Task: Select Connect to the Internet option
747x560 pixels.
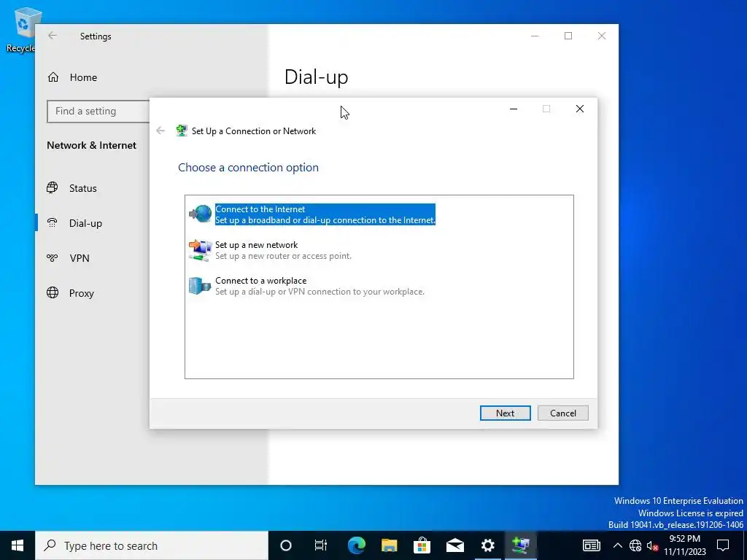Action: pyautogui.click(x=312, y=214)
